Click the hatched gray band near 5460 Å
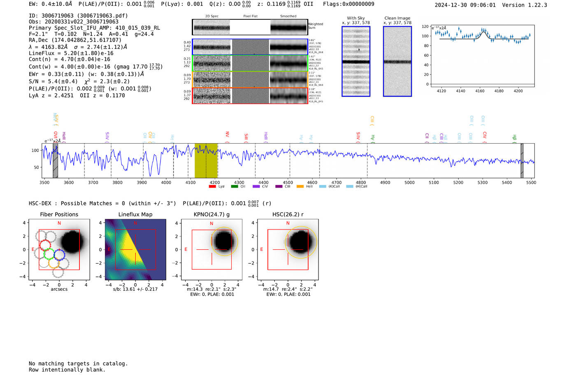The width and height of the screenshot is (576, 392). pyautogui.click(x=522, y=160)
